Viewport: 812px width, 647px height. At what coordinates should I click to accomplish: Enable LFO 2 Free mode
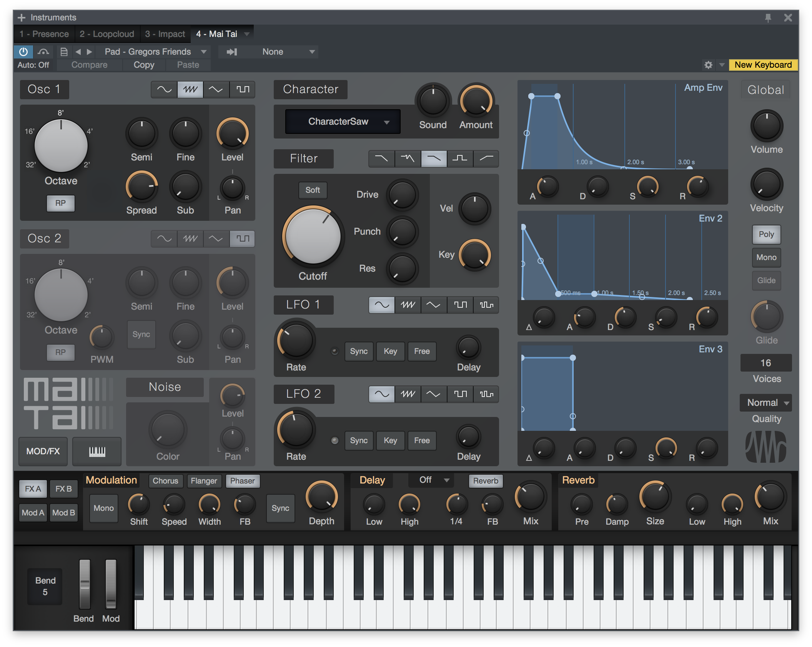422,440
